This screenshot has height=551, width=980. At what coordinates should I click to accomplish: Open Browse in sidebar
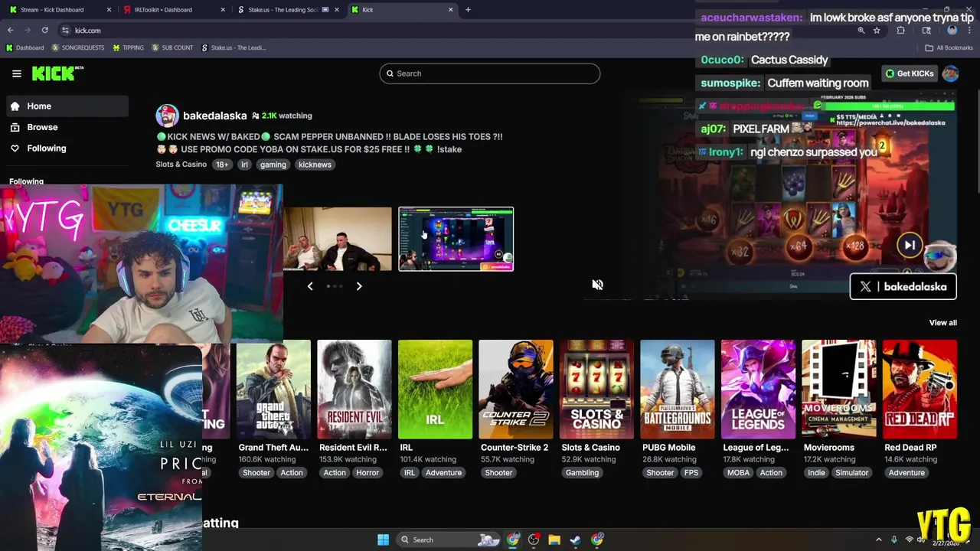click(x=67, y=127)
